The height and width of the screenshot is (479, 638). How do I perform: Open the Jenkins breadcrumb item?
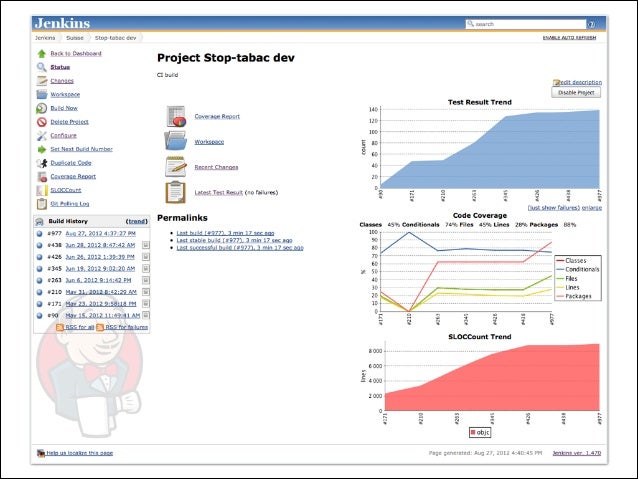tap(45, 38)
